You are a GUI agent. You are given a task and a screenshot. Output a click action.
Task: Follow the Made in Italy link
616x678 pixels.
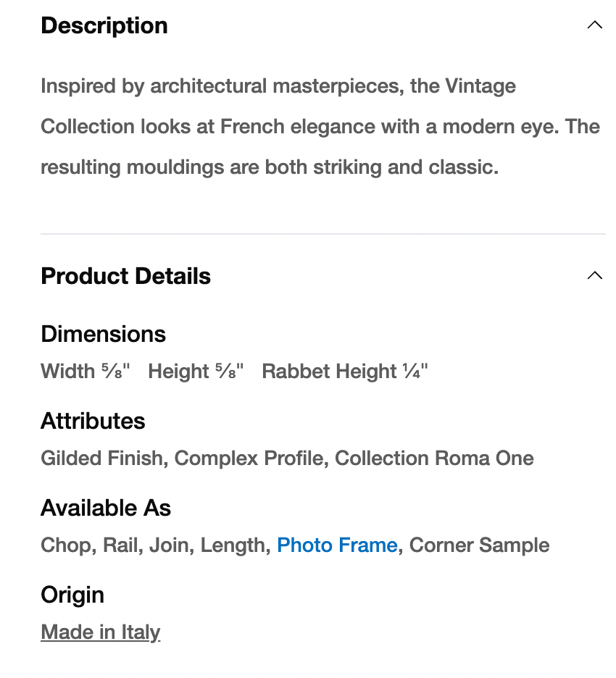click(x=100, y=632)
